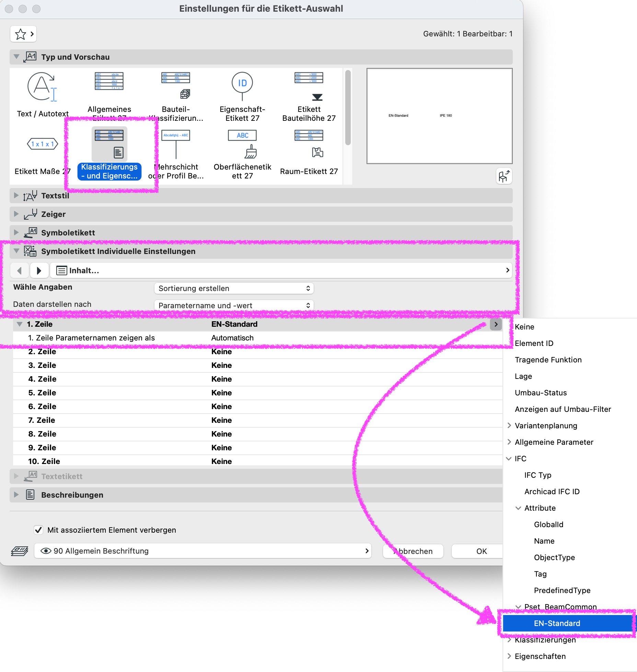The width and height of the screenshot is (637, 672).
Task: Select Etikett Bauteilhöhe 27 label type
Action: [309, 97]
